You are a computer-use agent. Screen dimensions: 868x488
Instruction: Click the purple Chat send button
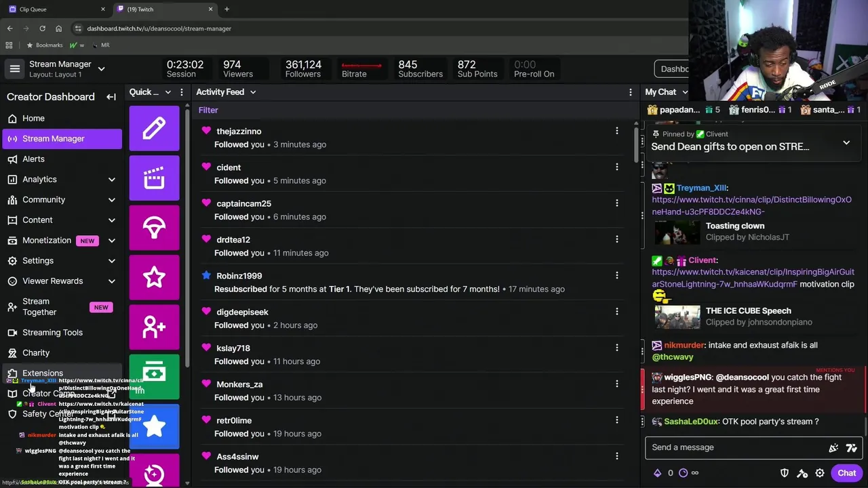pyautogui.click(x=846, y=473)
